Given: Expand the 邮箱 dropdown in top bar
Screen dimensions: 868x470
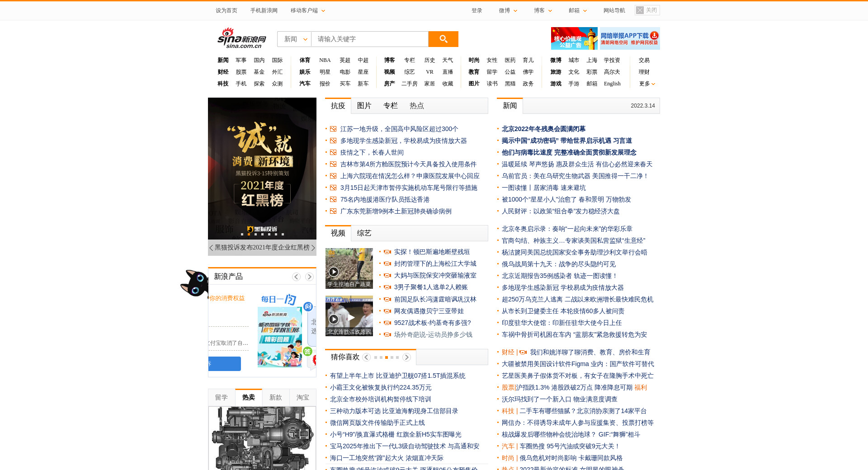Looking at the screenshot, I should click(x=578, y=10).
